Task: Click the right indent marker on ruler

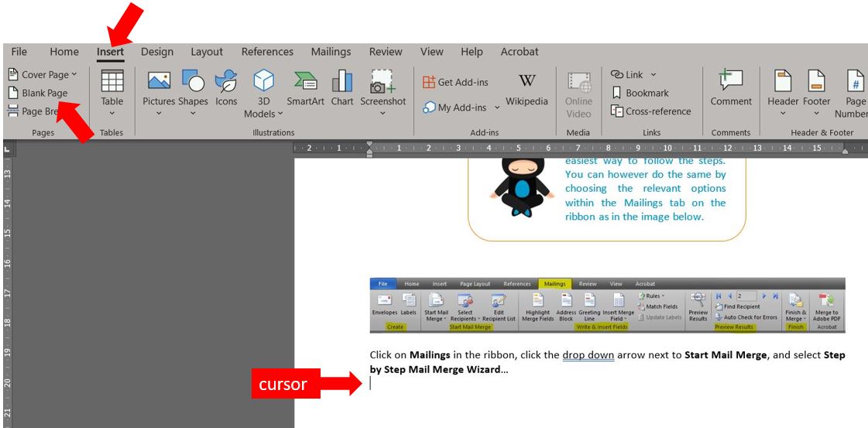Action: (x=845, y=149)
